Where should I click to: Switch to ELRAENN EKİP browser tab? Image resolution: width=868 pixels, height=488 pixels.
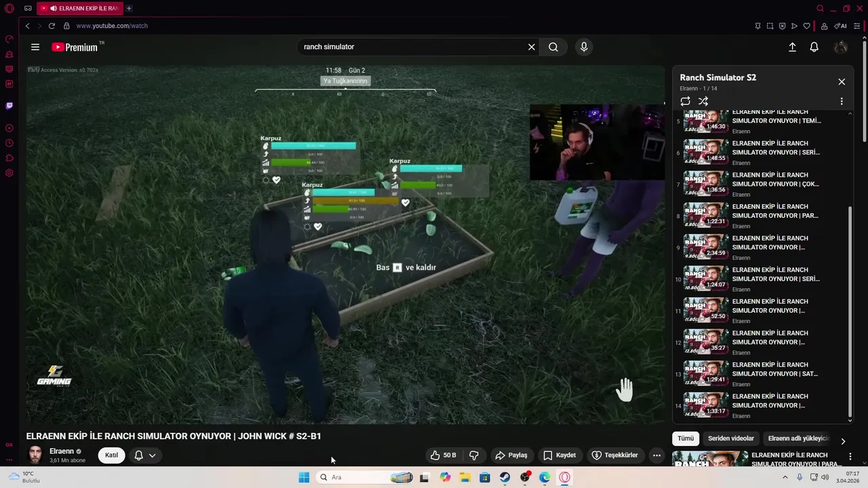(80, 8)
